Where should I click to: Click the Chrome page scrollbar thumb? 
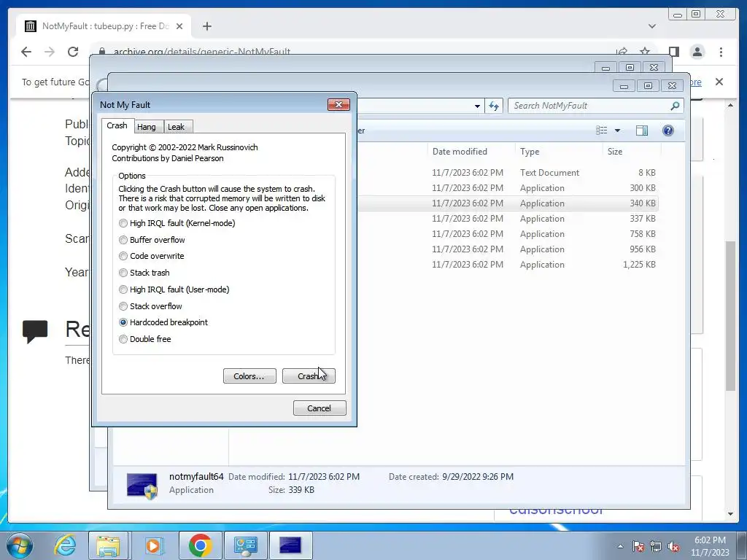[x=730, y=316]
